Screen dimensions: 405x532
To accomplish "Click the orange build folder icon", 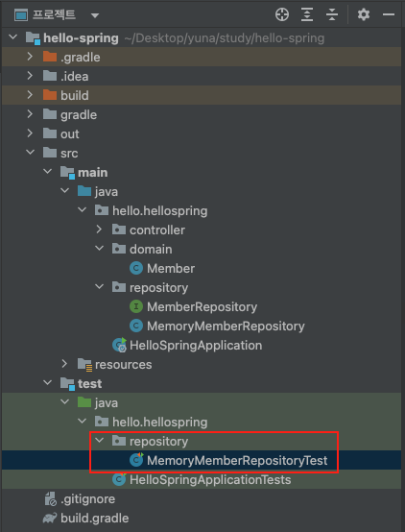I will click(x=50, y=95).
